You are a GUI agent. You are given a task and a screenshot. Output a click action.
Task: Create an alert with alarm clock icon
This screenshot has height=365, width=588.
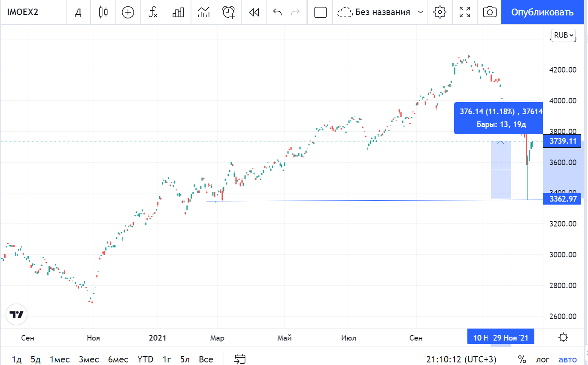229,12
